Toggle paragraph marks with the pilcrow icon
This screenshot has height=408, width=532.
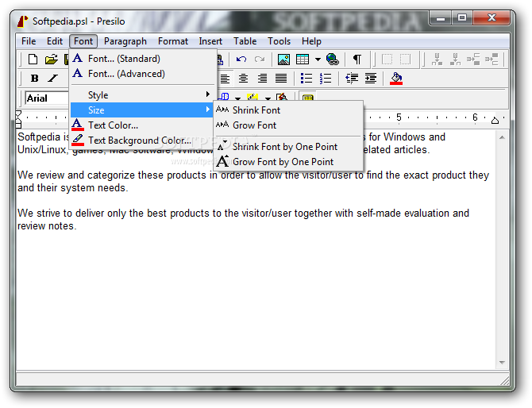pyautogui.click(x=357, y=60)
